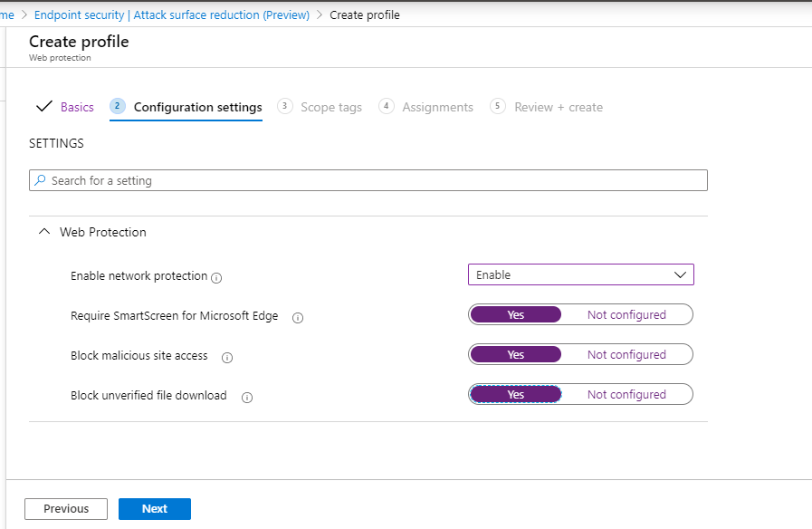Click the step 4 circle for Assignments
Image resolution: width=812 pixels, height=529 pixels.
point(387,106)
